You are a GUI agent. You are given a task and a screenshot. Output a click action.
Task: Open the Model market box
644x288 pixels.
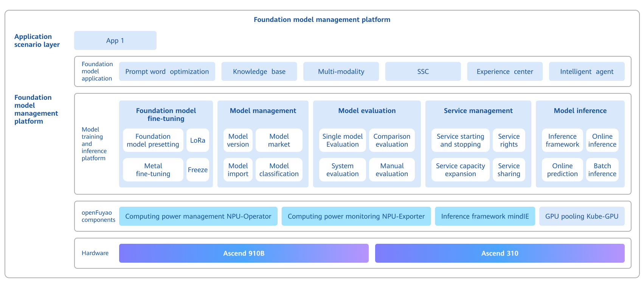click(x=279, y=140)
